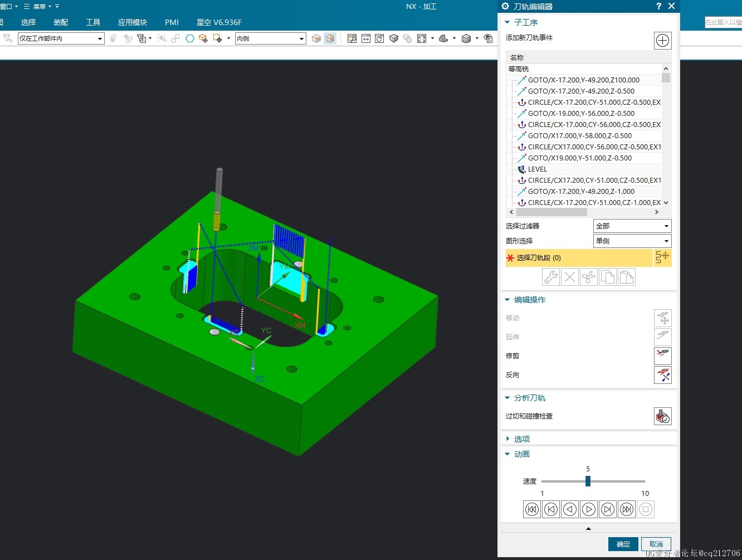Play animation in reverse
The height and width of the screenshot is (560, 742).
570,509
